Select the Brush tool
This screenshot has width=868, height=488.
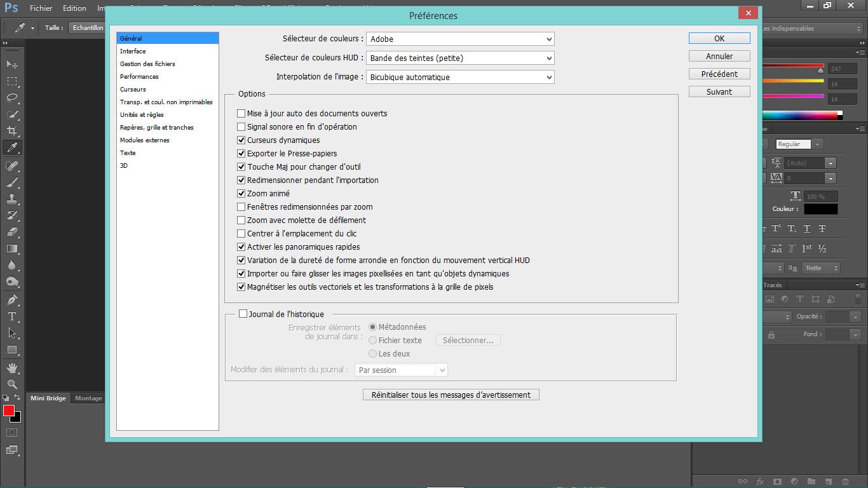12,182
